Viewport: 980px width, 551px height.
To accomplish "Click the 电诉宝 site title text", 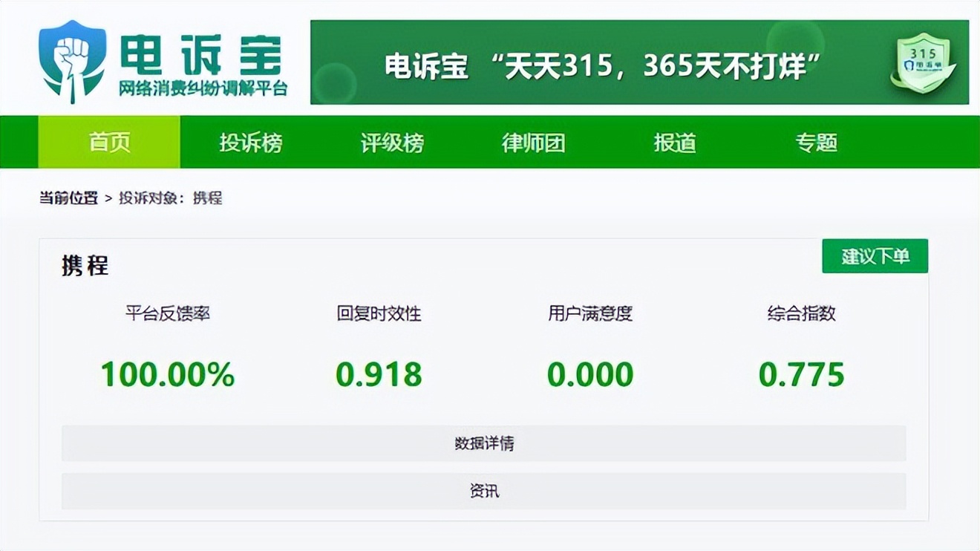I will [200, 53].
